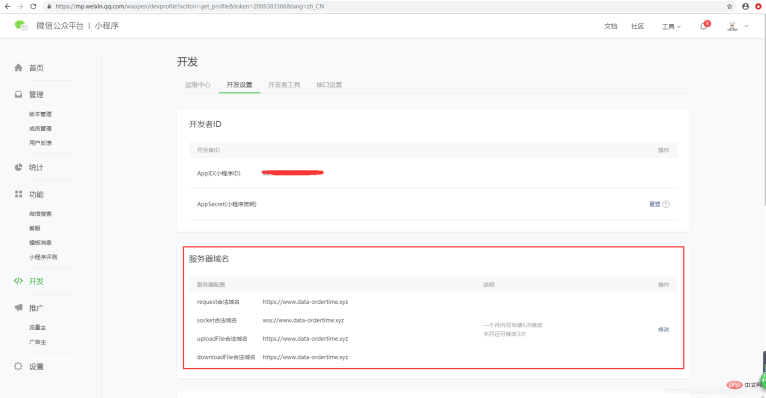
Task: Bookmark this page with the star icon
Action: [x=729, y=6]
